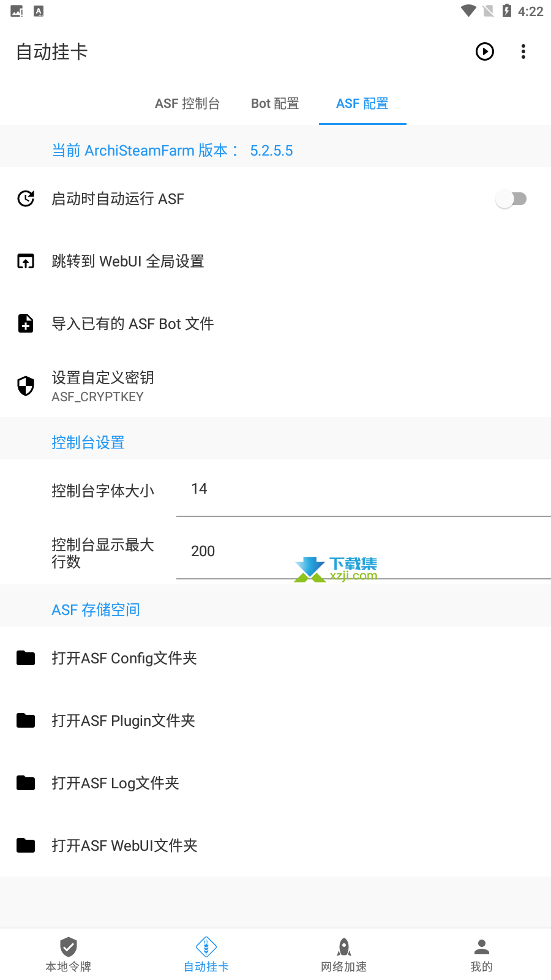Tap the WebUI jump window icon
Screen dimensions: 551x980
click(x=26, y=261)
